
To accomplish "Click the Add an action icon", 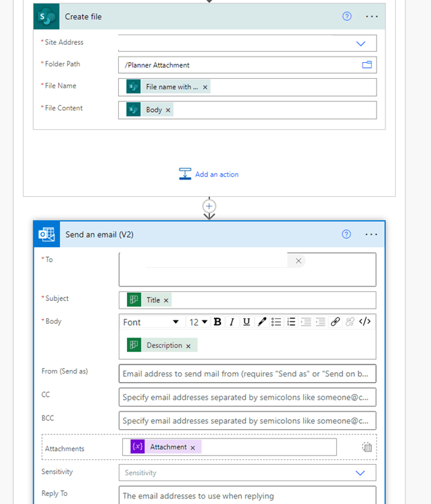I will click(x=185, y=174).
